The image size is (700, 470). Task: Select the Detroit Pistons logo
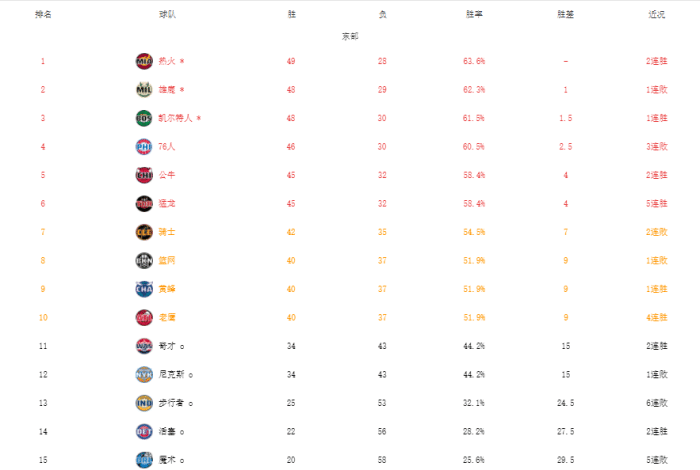[144, 432]
